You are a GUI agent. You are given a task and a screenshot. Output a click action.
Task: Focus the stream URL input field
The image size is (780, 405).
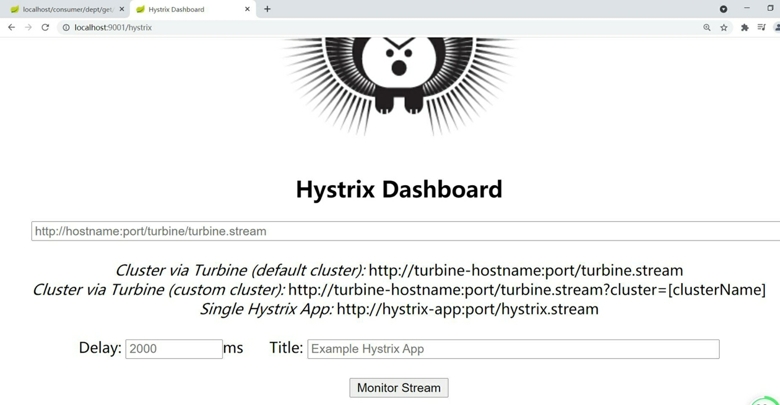click(x=405, y=231)
